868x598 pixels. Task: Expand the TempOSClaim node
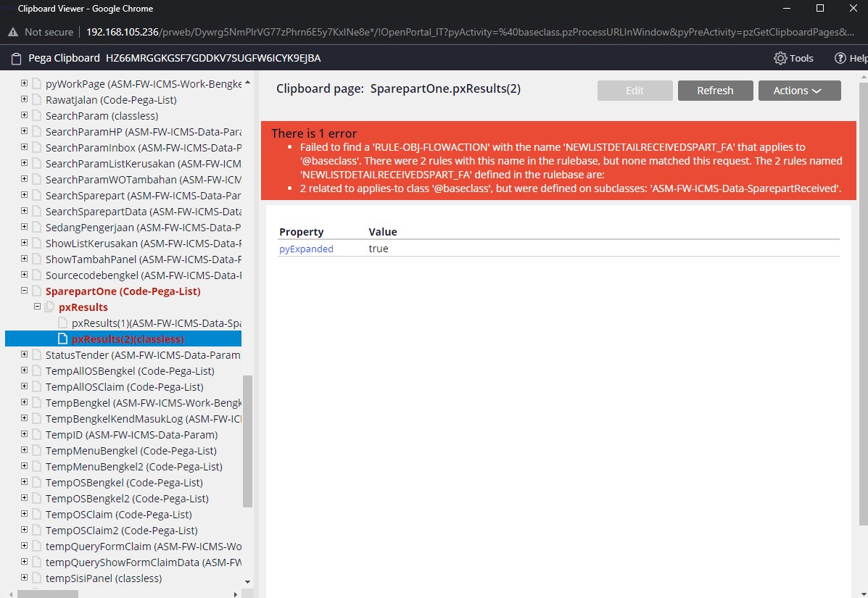(x=24, y=514)
